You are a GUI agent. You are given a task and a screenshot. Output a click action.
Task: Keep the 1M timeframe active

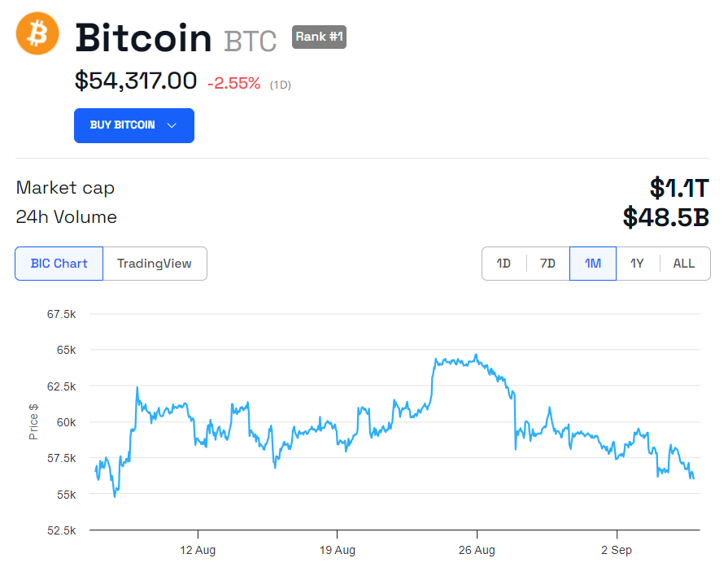pos(592,263)
